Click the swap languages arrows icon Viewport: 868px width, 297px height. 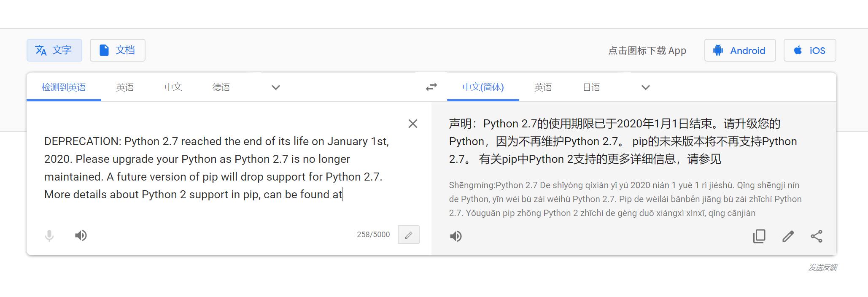431,87
